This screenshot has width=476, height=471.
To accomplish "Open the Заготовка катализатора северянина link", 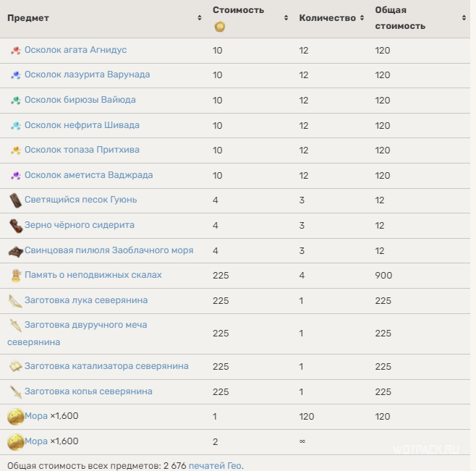I will [106, 366].
